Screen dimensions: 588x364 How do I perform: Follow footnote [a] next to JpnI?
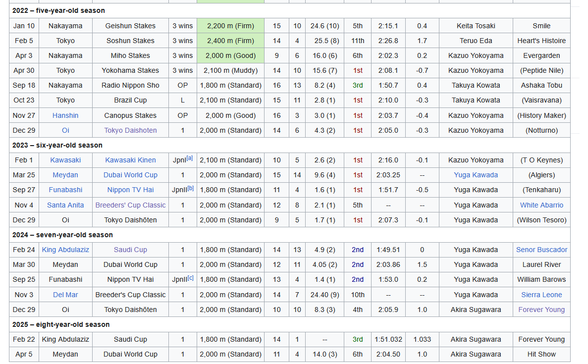point(189,158)
